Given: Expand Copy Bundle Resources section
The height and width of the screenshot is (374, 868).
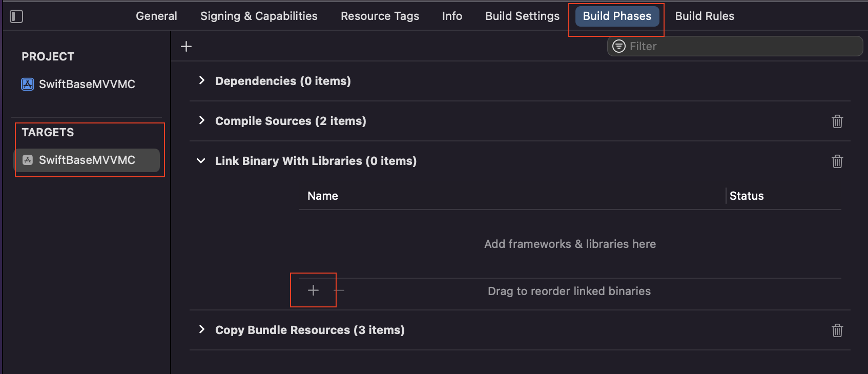Looking at the screenshot, I should [202, 329].
